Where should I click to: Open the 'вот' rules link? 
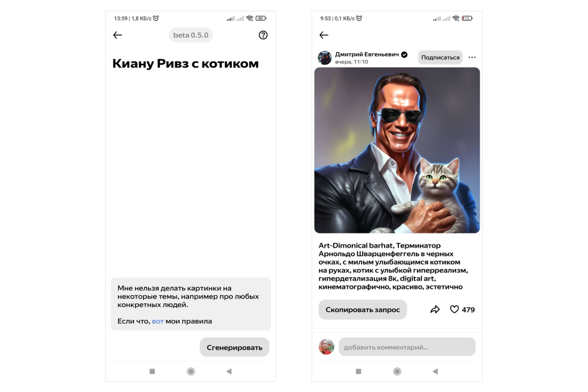point(158,321)
